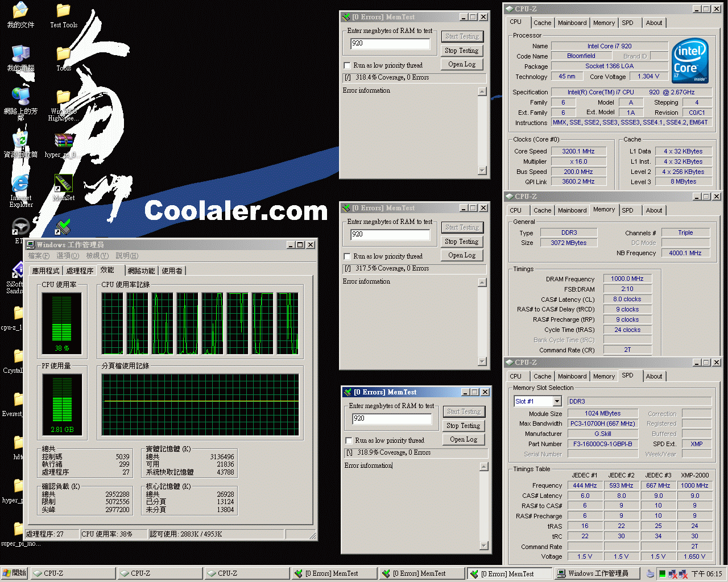The image size is (728, 582).
Task: Open the 我的文件 desktop icon
Action: [20, 10]
